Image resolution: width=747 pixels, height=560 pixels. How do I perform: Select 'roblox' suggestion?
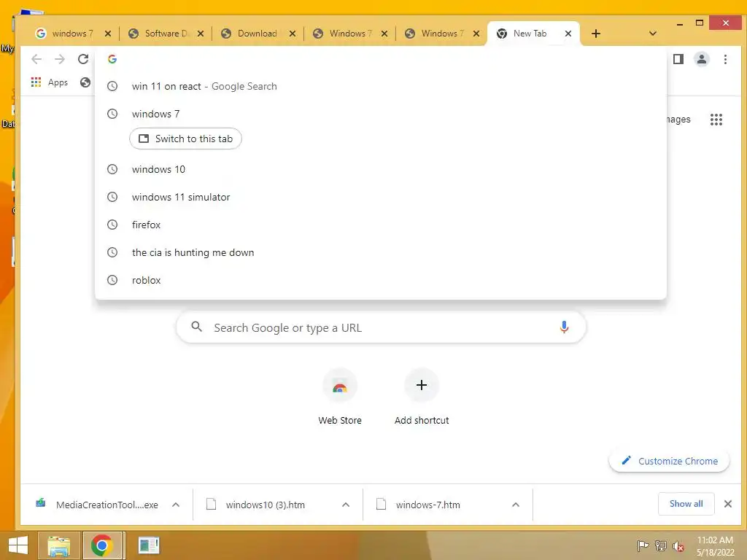pyautogui.click(x=381, y=280)
